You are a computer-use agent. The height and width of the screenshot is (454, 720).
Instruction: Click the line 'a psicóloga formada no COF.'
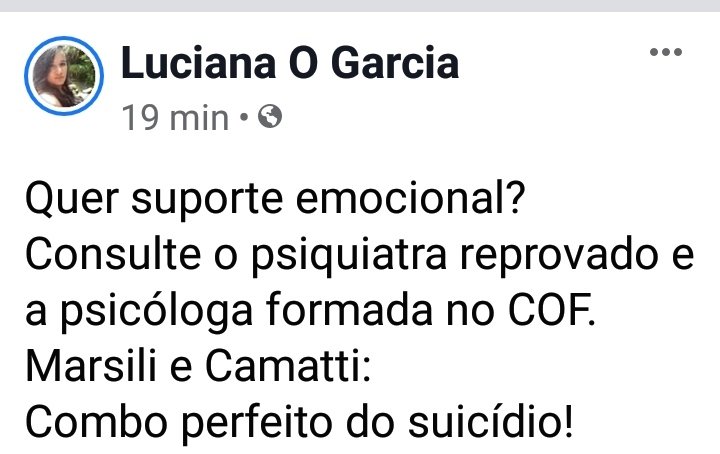(x=310, y=311)
